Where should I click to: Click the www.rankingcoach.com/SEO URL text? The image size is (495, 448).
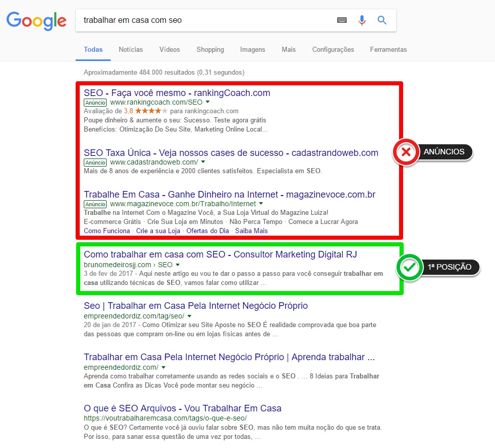coord(156,103)
